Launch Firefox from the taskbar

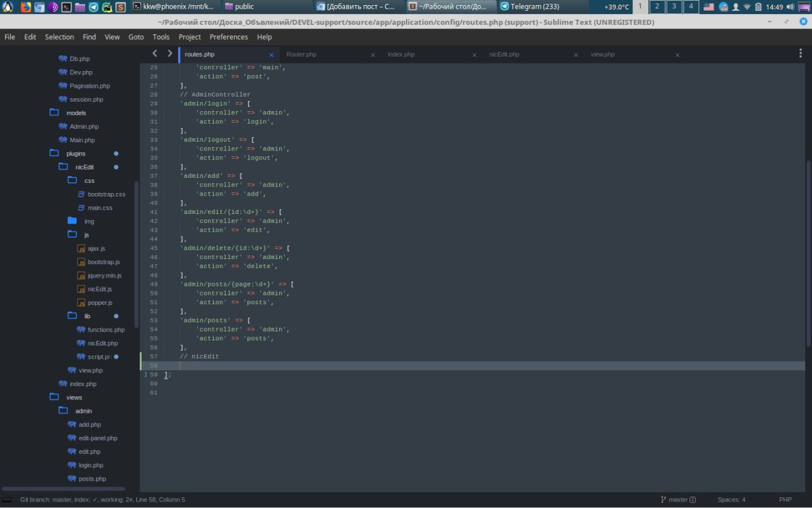tap(25, 7)
